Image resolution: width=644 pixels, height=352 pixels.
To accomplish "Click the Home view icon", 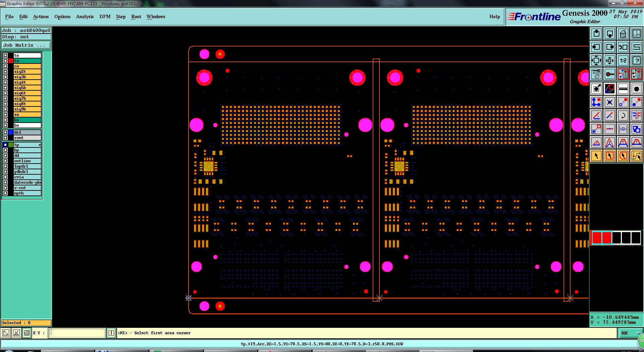I will click(623, 34).
